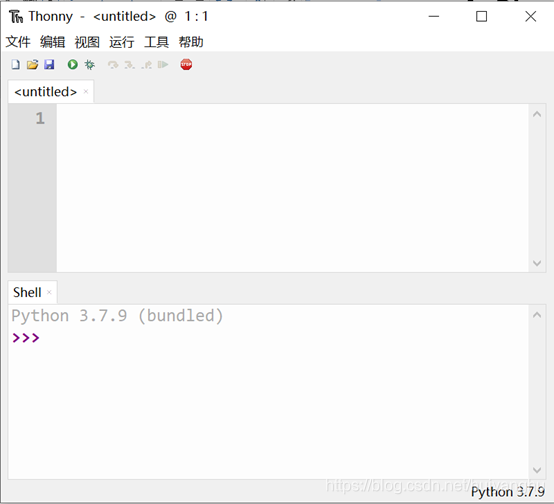Click the Thonny logo in title bar
Screen dimensions: 554x504
tap(16, 17)
